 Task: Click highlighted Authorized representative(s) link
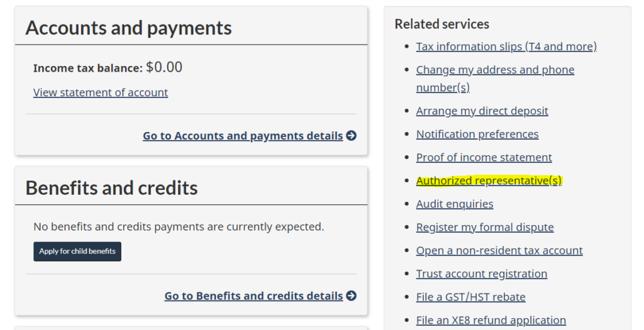[489, 181]
